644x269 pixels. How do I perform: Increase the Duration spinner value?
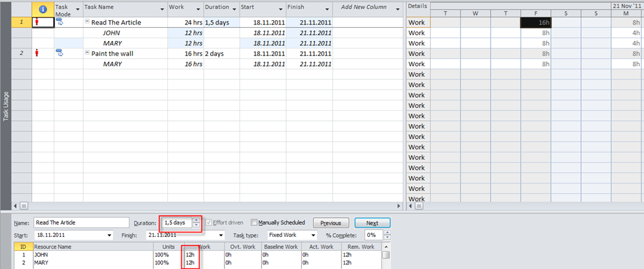(x=196, y=220)
